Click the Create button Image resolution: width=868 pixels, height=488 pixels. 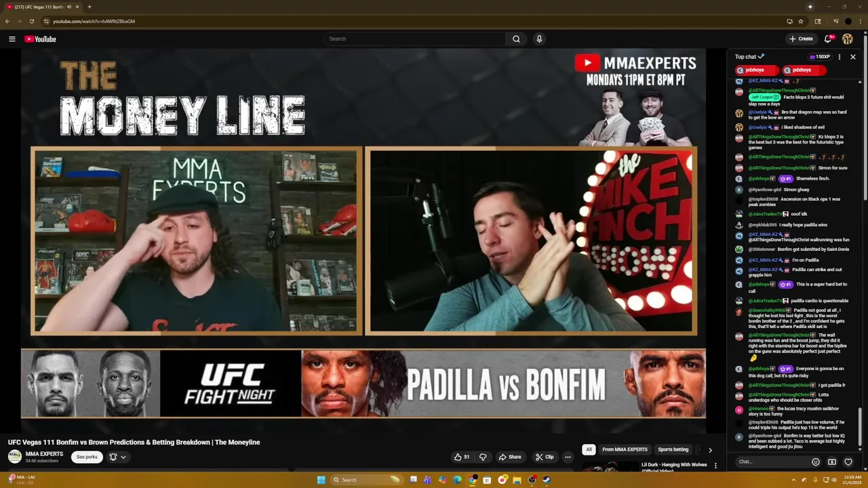pyautogui.click(x=801, y=39)
